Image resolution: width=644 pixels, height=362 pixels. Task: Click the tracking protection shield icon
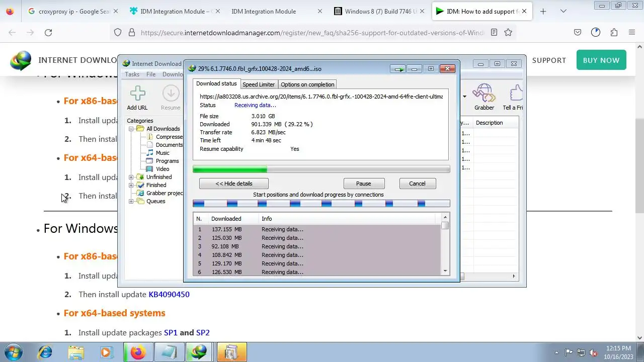coord(118,32)
